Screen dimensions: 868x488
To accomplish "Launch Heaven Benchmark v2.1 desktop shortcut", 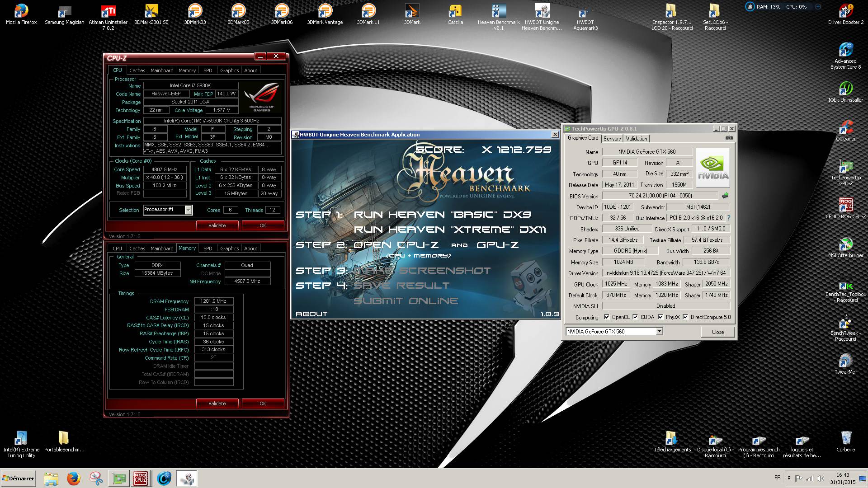I will point(499,17).
